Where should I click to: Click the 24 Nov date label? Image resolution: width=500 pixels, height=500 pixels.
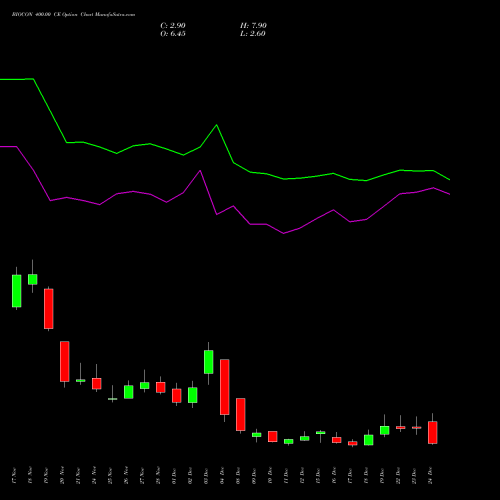coord(94,476)
